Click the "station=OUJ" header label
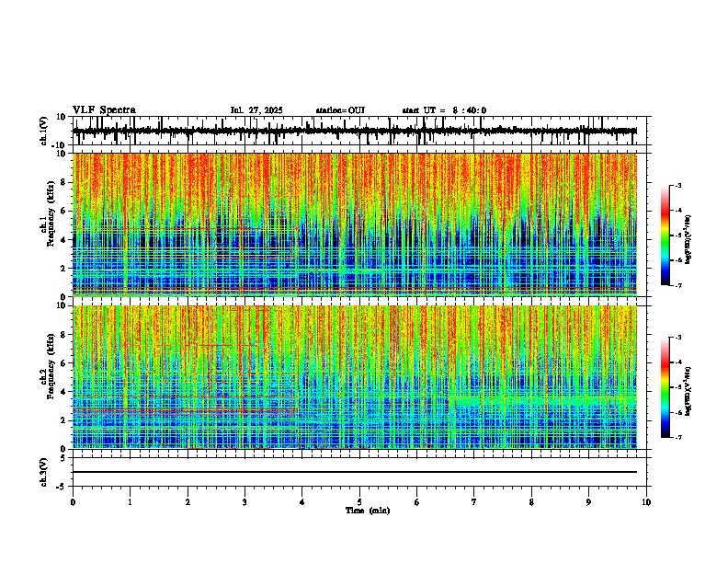The width and height of the screenshot is (728, 563). pyautogui.click(x=340, y=110)
